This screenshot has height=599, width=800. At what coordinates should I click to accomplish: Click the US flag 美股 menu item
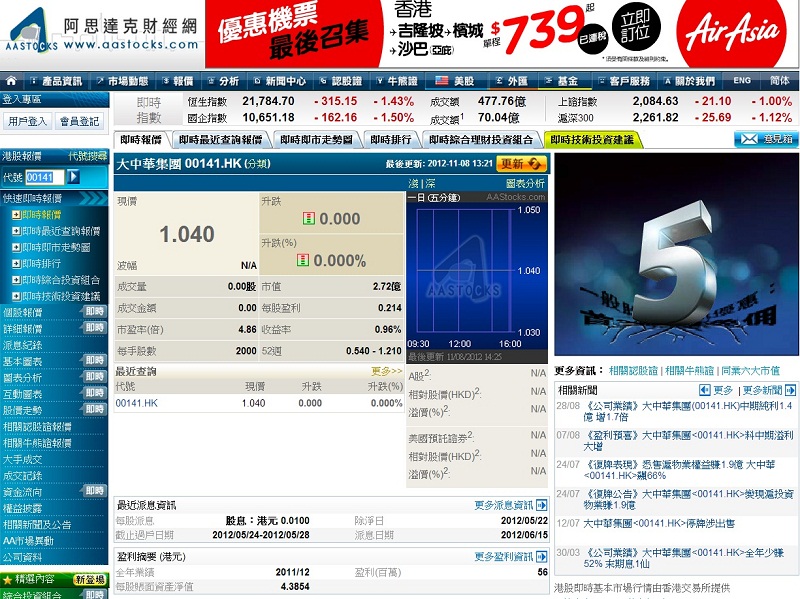click(455, 81)
